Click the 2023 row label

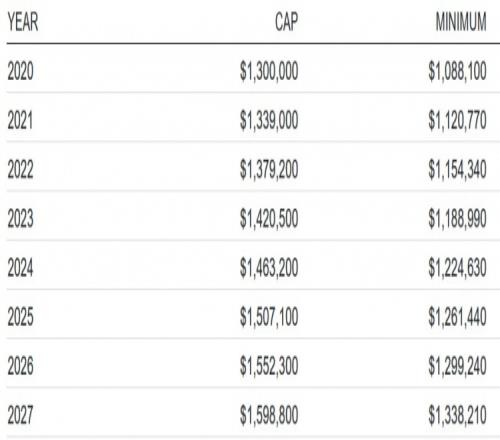tap(21, 219)
